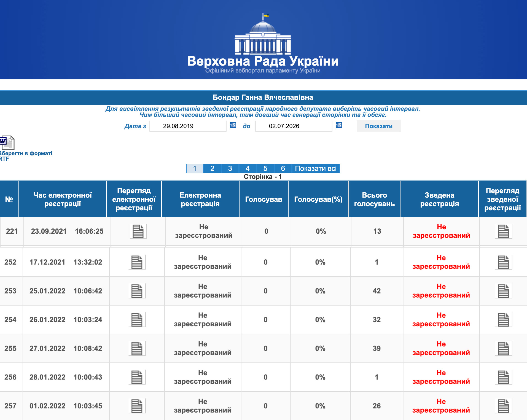
Task: Click date cell '28.01.2022 10:00:43'
Action: click(x=66, y=377)
